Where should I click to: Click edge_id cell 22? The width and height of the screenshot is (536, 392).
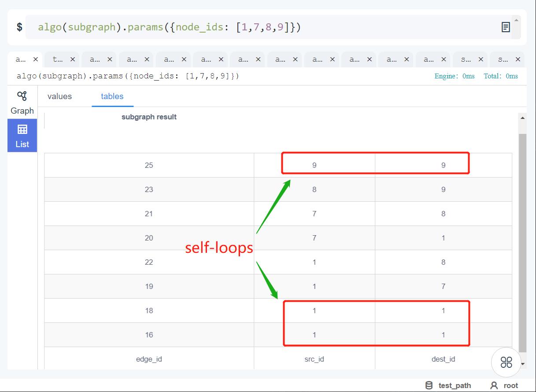click(x=149, y=262)
